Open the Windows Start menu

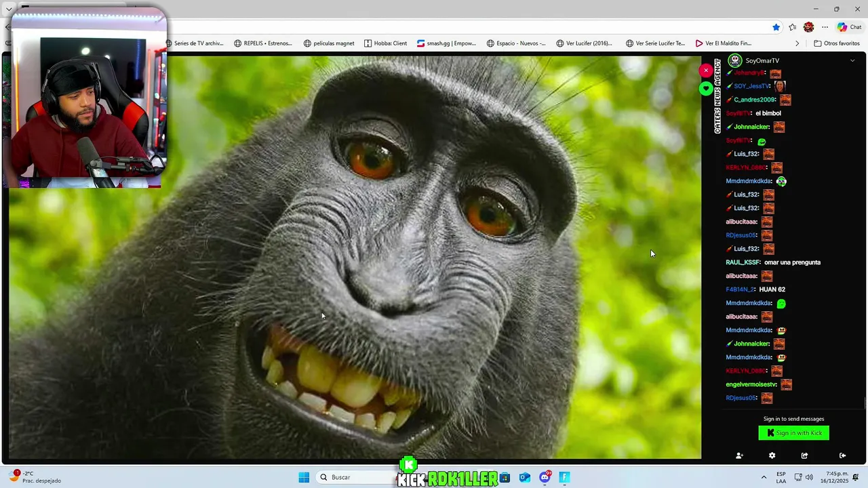(x=304, y=477)
